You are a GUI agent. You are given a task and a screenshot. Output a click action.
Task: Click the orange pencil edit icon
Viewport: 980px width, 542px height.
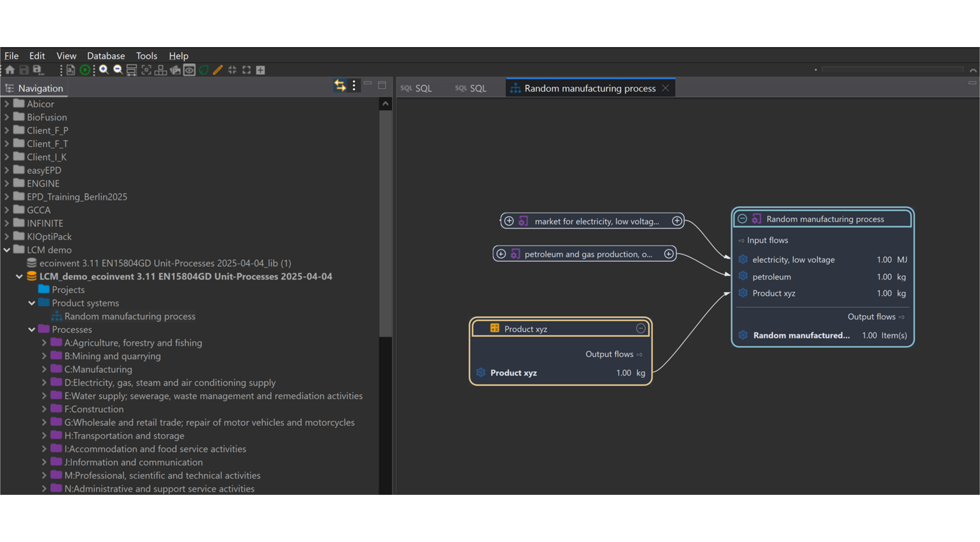click(x=218, y=70)
